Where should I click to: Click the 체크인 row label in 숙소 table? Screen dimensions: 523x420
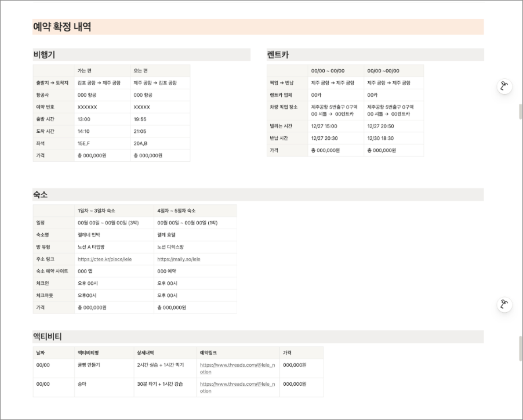(43, 284)
